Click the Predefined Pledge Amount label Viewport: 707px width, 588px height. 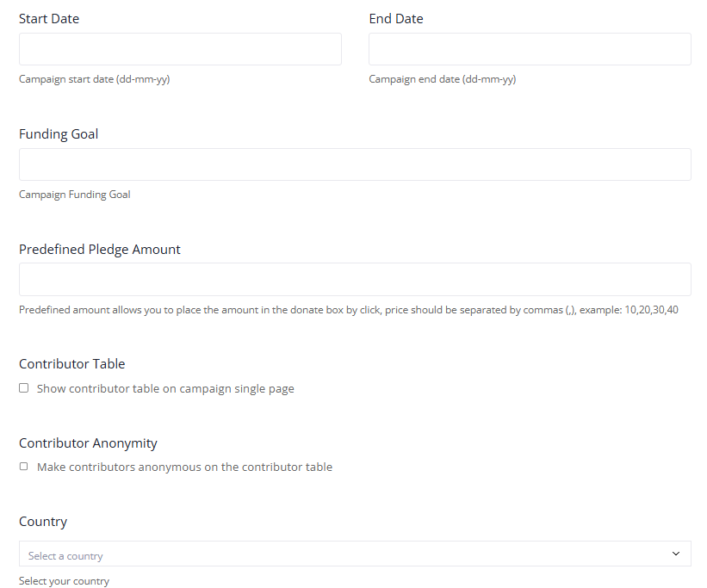pos(100,250)
